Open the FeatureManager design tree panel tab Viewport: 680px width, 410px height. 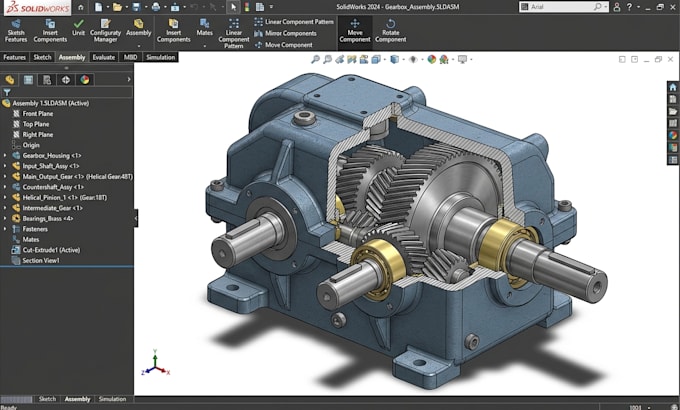point(10,80)
